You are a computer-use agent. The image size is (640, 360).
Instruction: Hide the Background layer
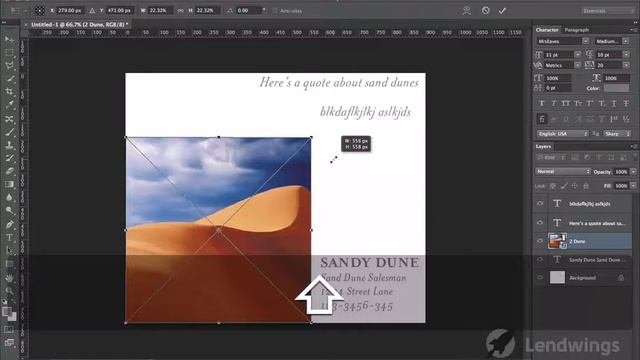coord(540,278)
